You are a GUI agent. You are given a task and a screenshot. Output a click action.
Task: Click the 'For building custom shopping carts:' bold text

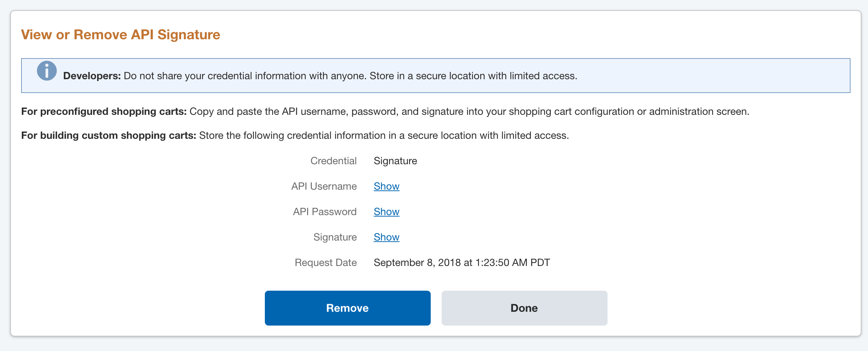pos(108,136)
